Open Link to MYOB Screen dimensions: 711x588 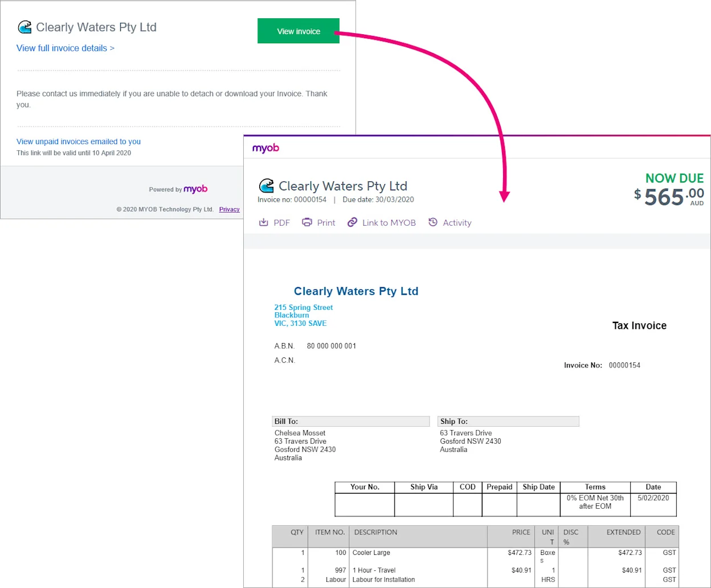pyautogui.click(x=381, y=222)
